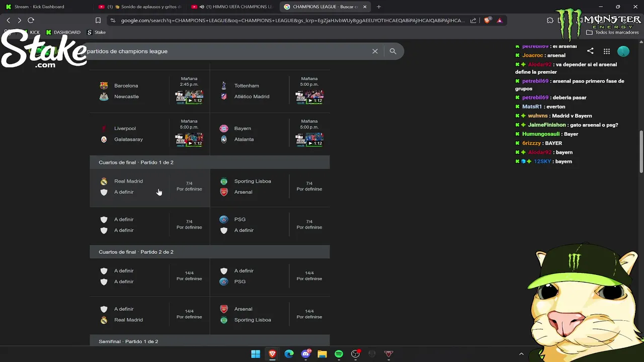Open the Windows Start menu
The image size is (644, 362).
tap(256, 354)
